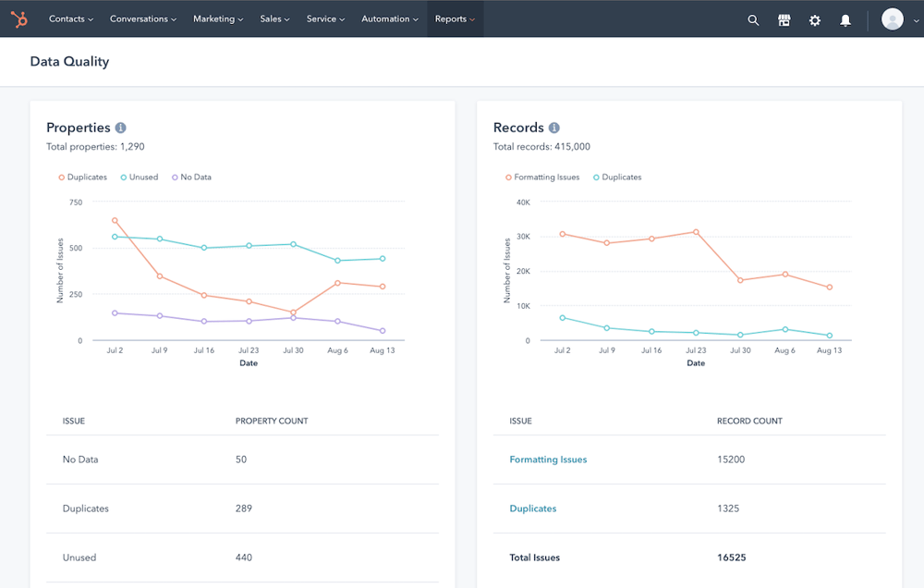
Task: Click the HubSpot sprocket logo
Action: coord(18,18)
